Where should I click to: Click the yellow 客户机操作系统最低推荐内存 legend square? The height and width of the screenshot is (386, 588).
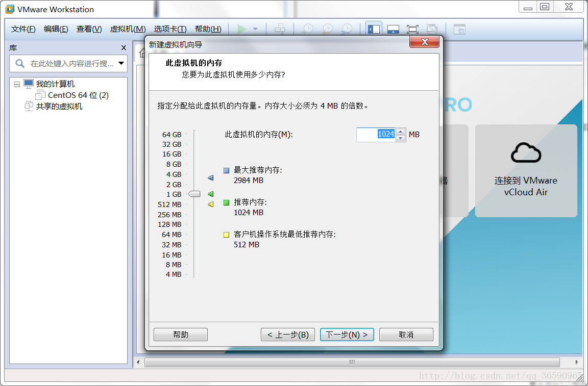(x=226, y=235)
